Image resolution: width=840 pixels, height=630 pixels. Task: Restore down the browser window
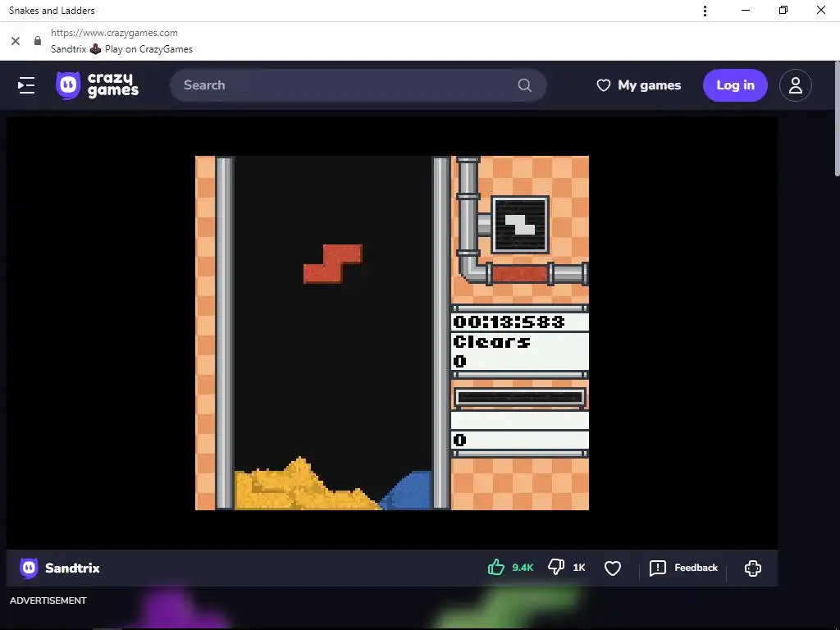tap(783, 10)
